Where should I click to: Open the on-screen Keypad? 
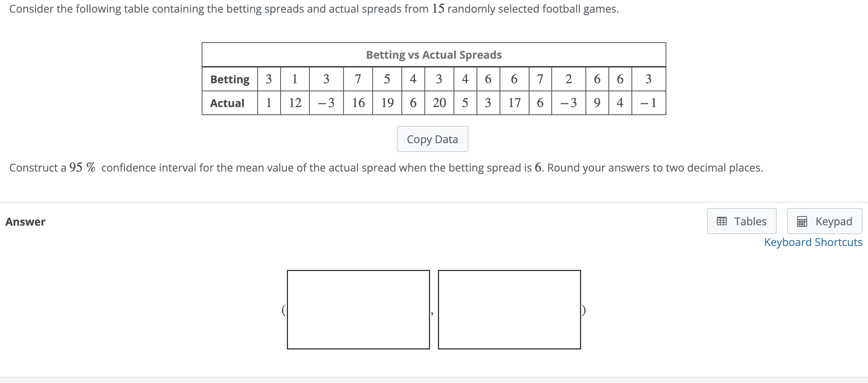(x=824, y=221)
